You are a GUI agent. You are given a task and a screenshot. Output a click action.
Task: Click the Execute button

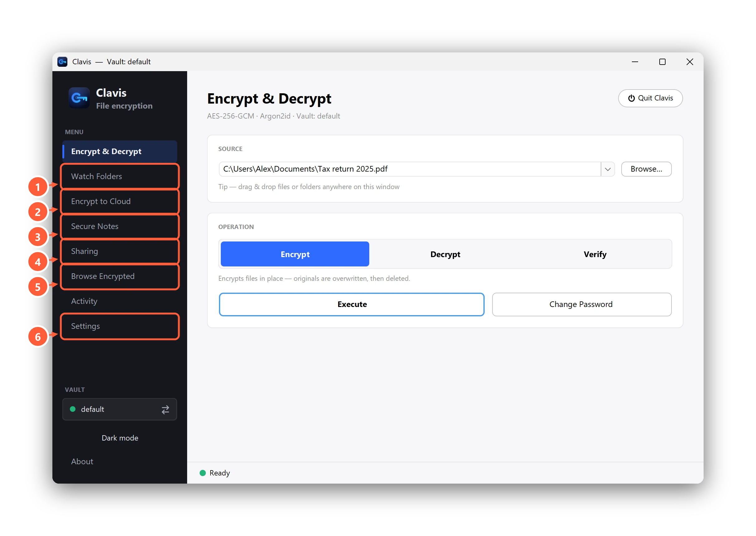coord(351,304)
